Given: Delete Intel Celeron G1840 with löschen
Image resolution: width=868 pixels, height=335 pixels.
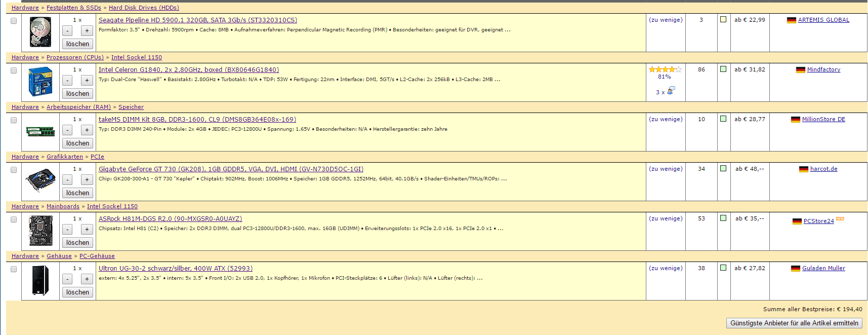Looking at the screenshot, I should coord(77,94).
